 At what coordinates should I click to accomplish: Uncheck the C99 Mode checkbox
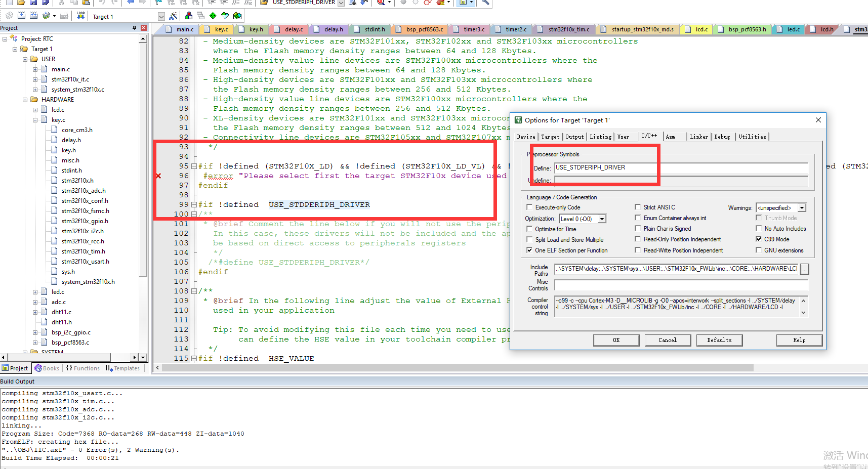[759, 239]
